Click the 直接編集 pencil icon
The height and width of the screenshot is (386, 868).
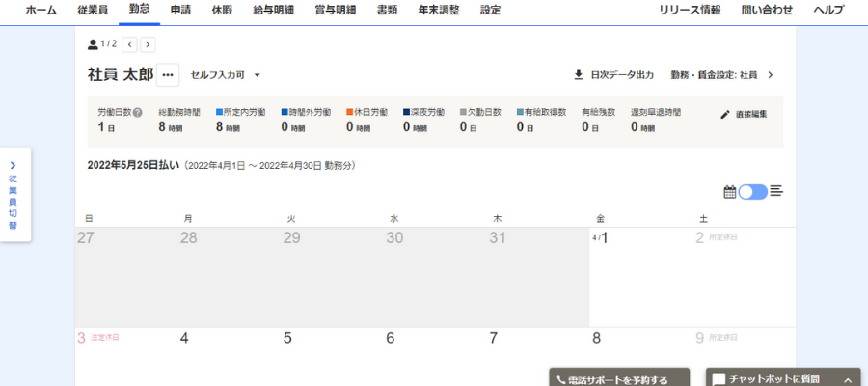coord(725,115)
